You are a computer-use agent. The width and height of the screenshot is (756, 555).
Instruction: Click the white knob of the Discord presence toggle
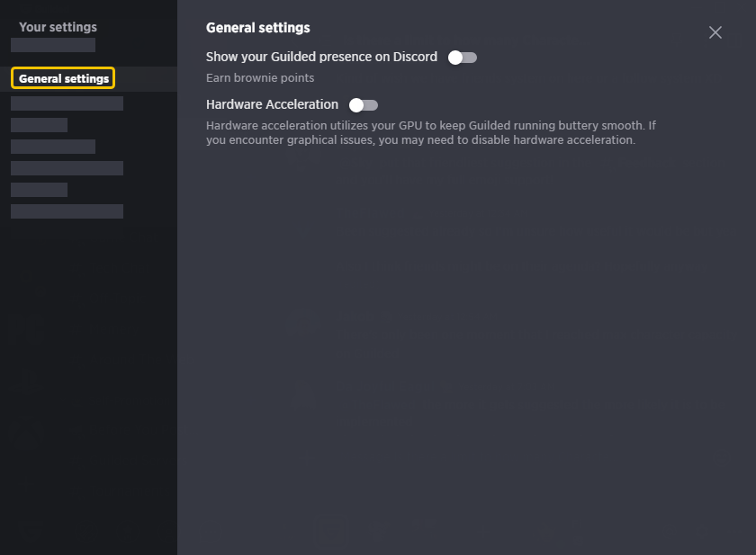(x=455, y=58)
